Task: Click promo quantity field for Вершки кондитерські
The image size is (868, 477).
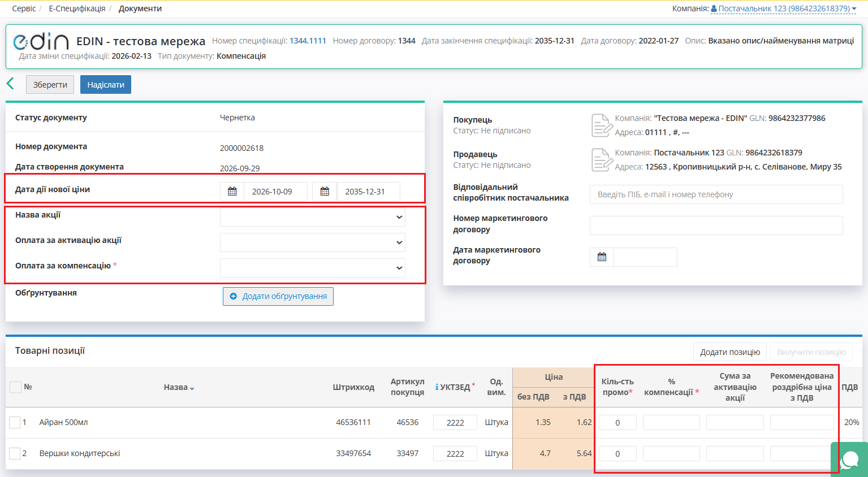Action: [x=617, y=454]
